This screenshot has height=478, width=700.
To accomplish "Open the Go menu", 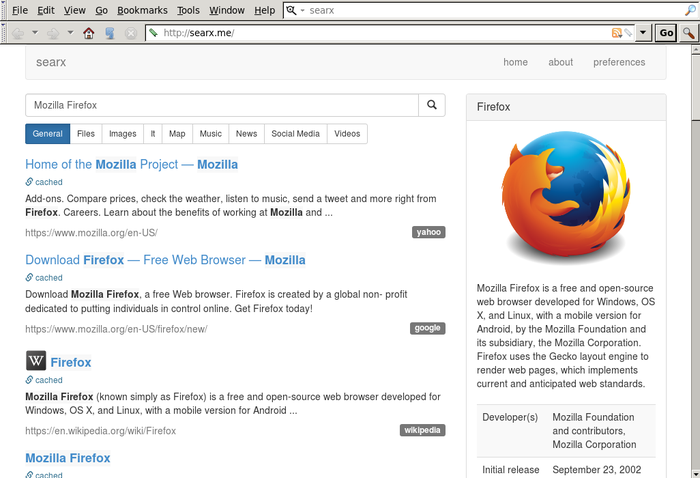I will [101, 10].
